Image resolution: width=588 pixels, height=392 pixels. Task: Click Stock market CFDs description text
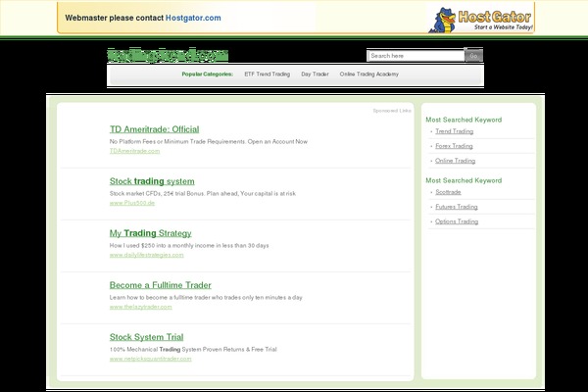[203, 194]
